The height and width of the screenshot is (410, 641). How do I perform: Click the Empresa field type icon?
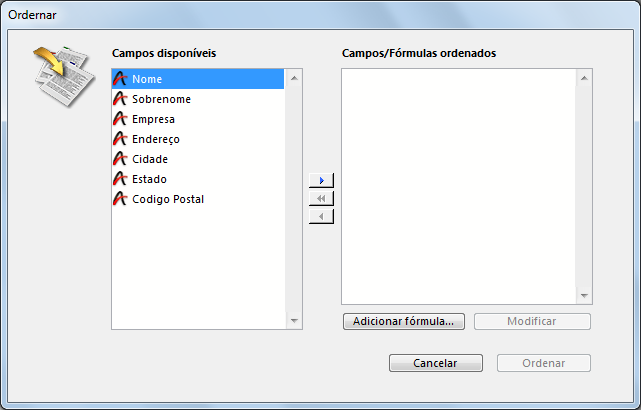(x=120, y=119)
